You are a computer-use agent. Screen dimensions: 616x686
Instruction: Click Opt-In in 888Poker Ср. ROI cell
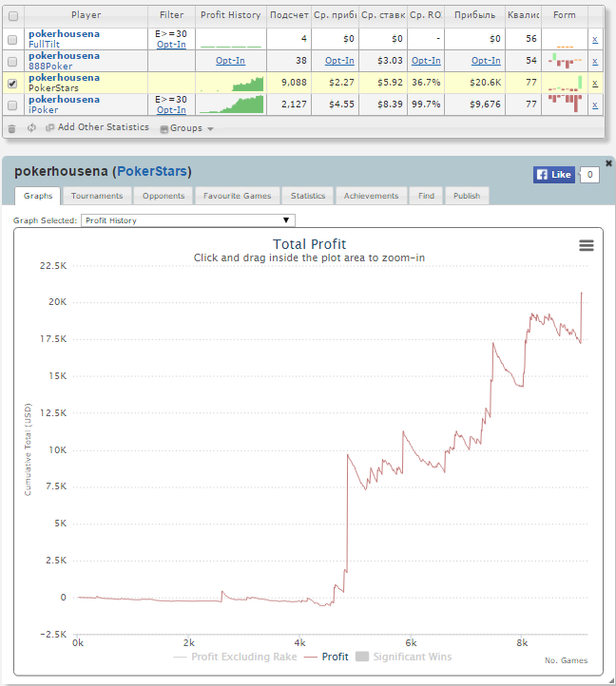tap(426, 61)
